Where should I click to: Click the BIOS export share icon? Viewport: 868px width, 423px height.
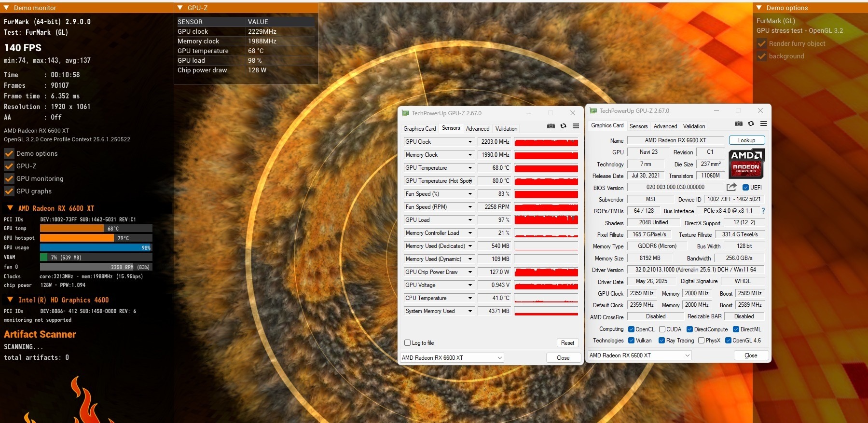[x=731, y=187]
